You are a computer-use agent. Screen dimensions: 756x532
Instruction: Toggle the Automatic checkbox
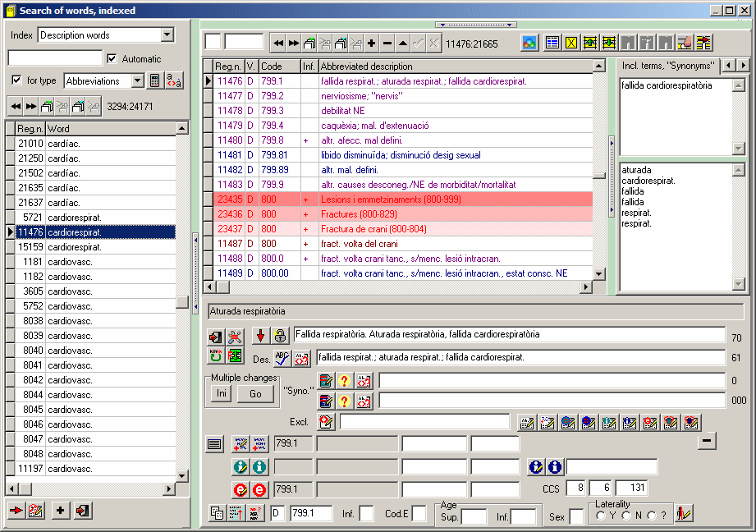112,59
